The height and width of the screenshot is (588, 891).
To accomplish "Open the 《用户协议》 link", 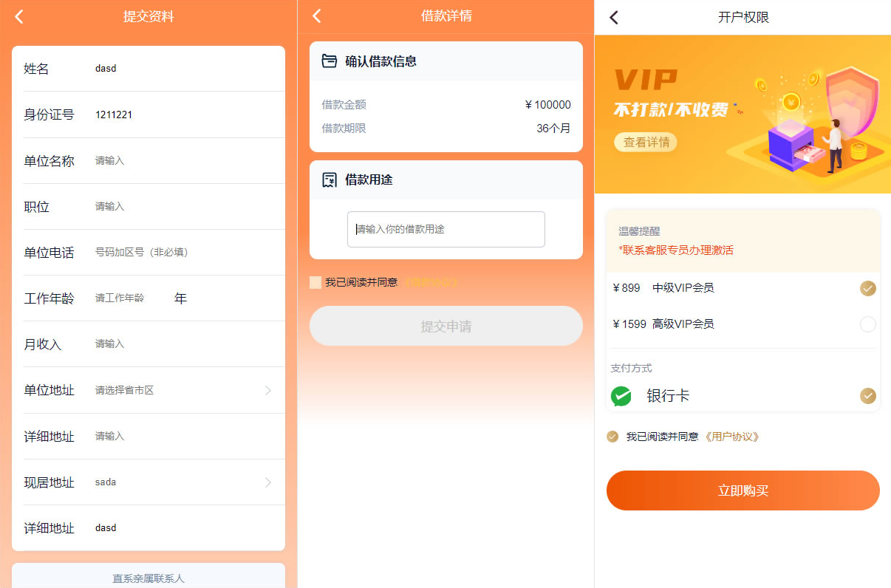I will coord(731,437).
